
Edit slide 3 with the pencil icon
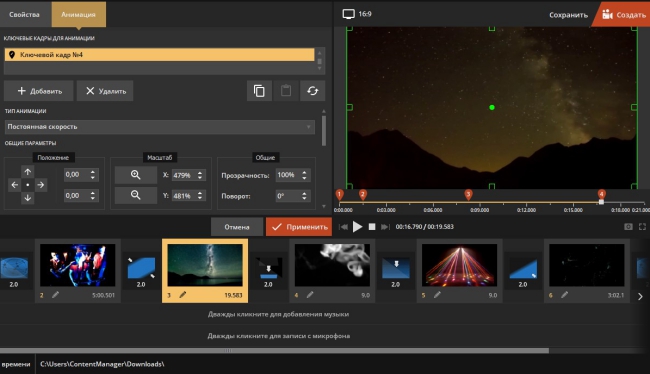coord(182,295)
